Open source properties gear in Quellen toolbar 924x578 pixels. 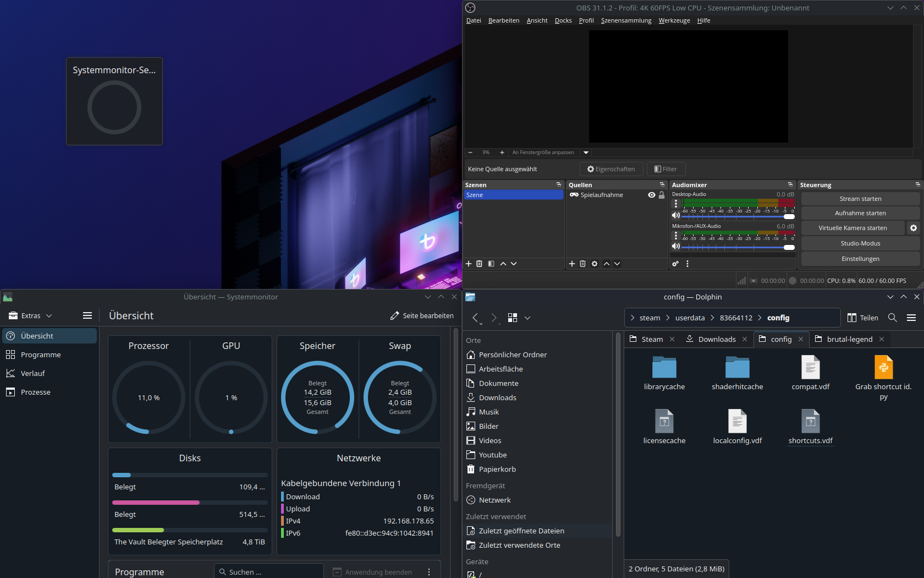pyautogui.click(x=595, y=264)
